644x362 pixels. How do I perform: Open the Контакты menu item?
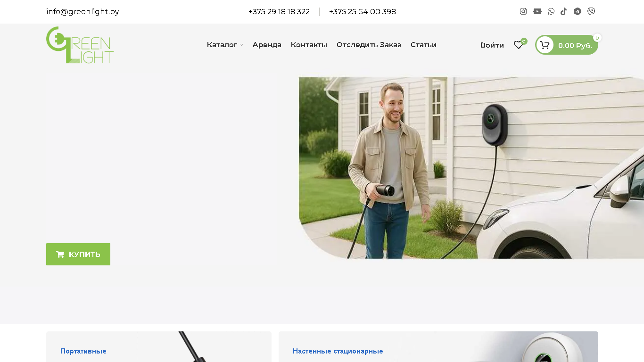point(309,45)
